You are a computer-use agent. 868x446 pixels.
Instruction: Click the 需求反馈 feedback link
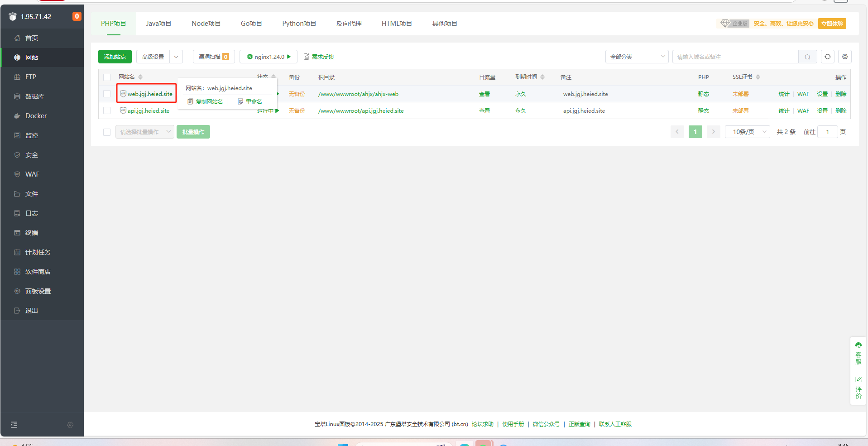click(319, 57)
